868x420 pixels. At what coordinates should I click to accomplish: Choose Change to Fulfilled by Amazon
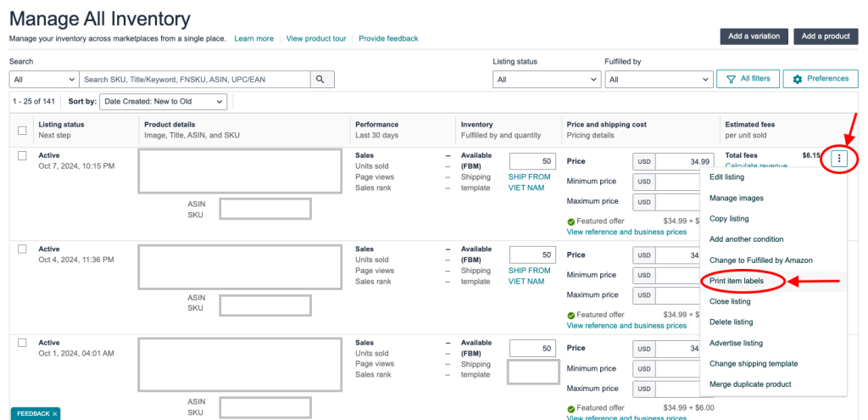click(760, 260)
